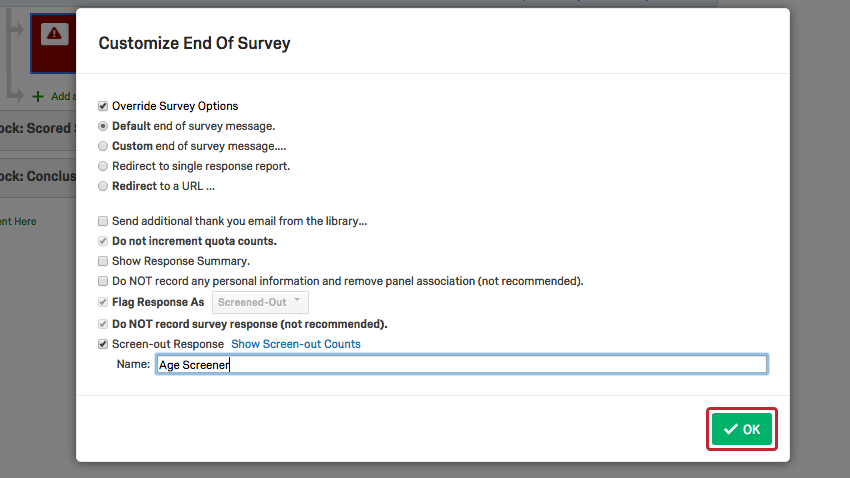Check Do NOT record any personal information
Image resolution: width=850 pixels, height=478 pixels.
click(103, 281)
